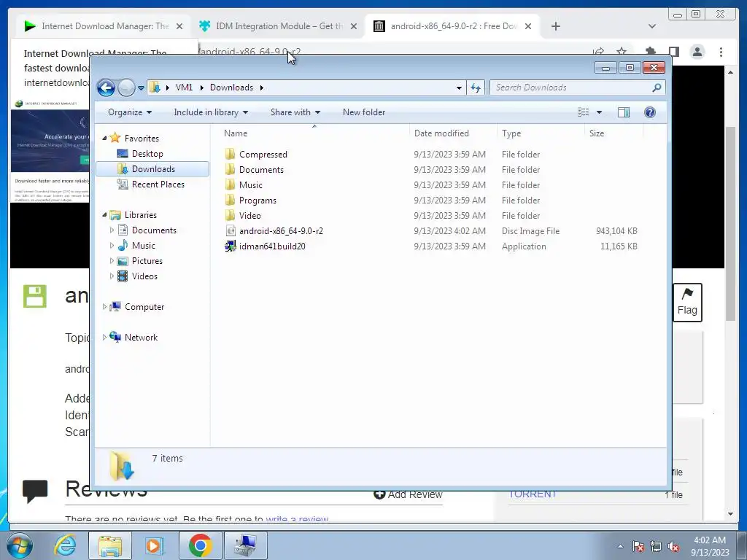This screenshot has height=560, width=747.
Task: Open Chrome profile avatar
Action: 697,52
